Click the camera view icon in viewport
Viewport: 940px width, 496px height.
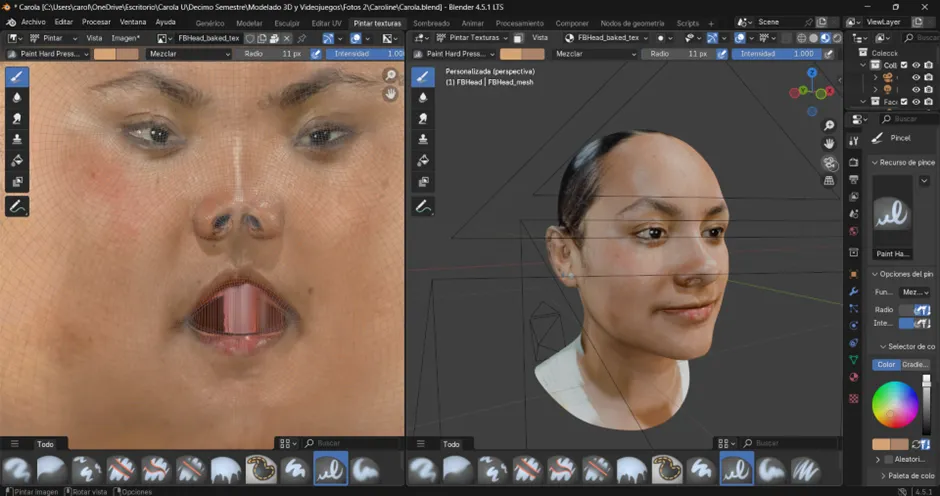(829, 162)
